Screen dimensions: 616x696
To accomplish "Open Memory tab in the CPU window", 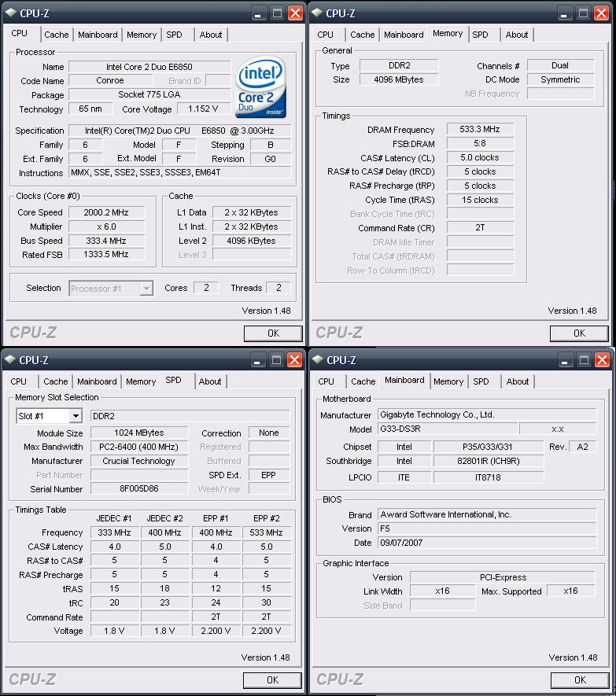I will [x=142, y=35].
